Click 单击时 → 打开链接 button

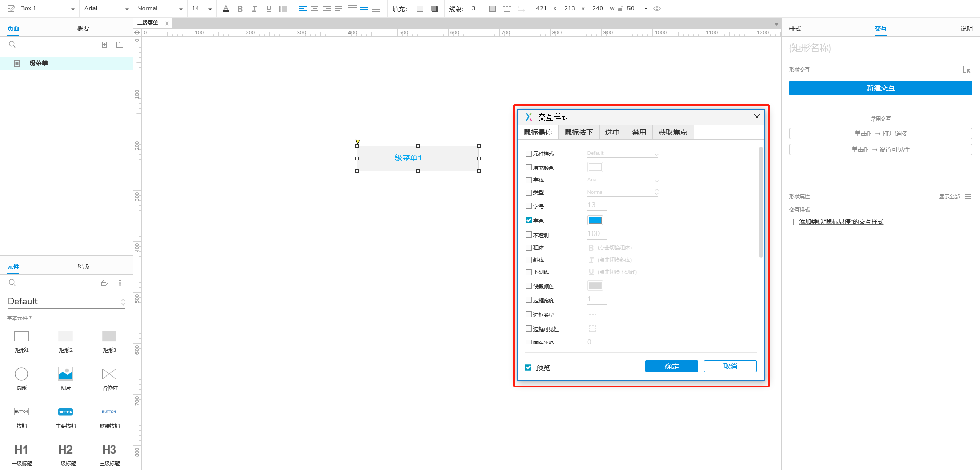coord(880,133)
